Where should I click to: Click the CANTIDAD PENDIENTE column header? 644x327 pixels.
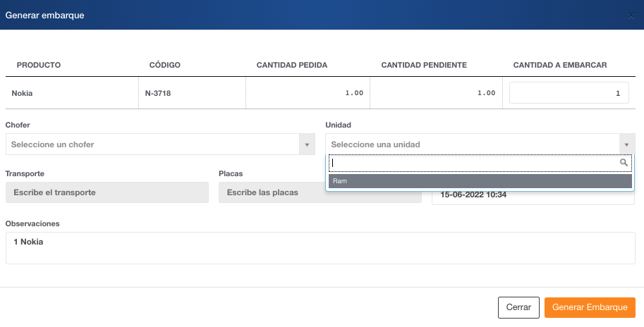point(424,66)
